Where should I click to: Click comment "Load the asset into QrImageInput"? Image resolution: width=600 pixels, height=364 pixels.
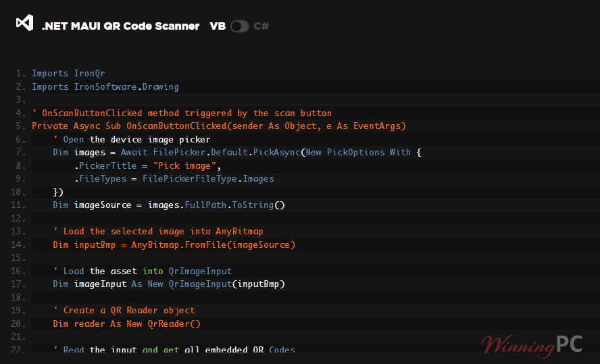(x=143, y=271)
